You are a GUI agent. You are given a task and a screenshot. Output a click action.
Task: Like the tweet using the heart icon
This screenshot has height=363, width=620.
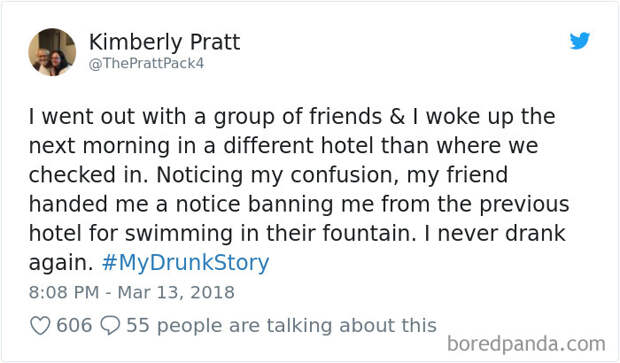[40, 326]
